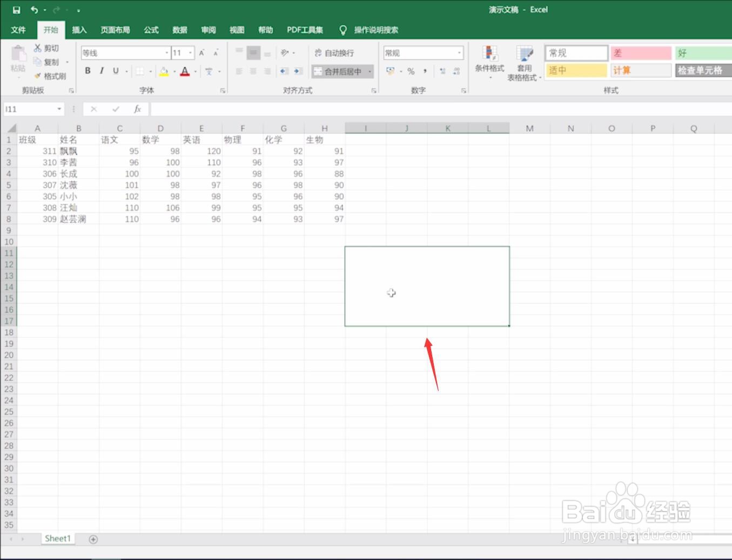Apply the Bad (差) cell style

pos(641,53)
